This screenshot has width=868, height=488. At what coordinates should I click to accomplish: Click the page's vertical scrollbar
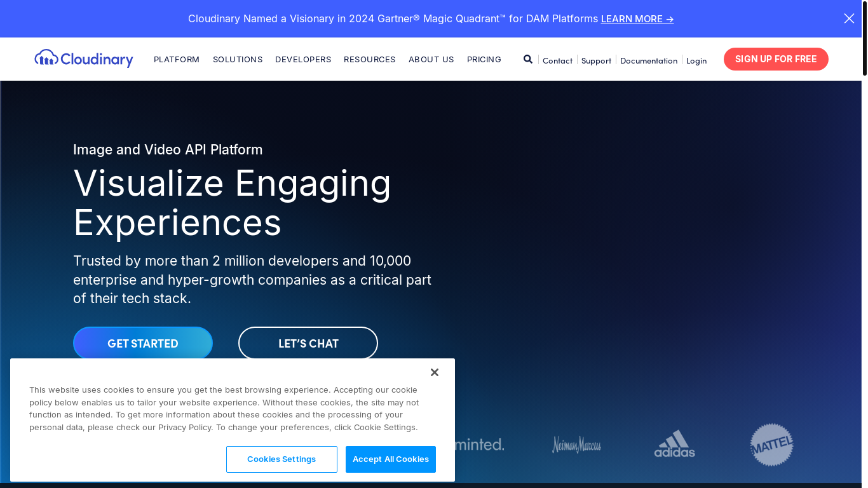click(x=864, y=38)
